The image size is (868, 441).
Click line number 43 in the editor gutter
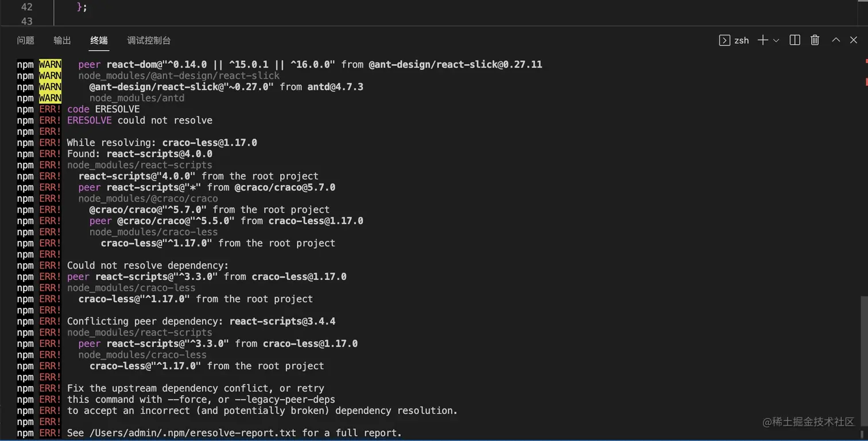coord(26,21)
